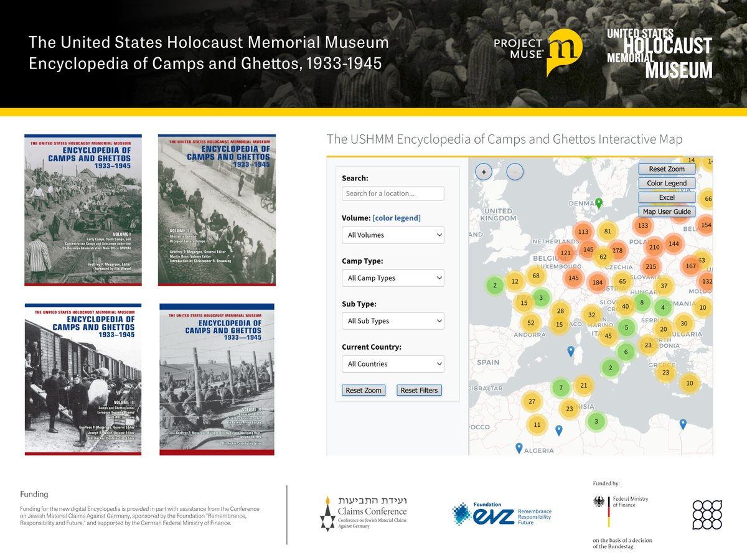Click the 37 cluster near Hungary
Screen dimensions: 747x560
(664, 286)
